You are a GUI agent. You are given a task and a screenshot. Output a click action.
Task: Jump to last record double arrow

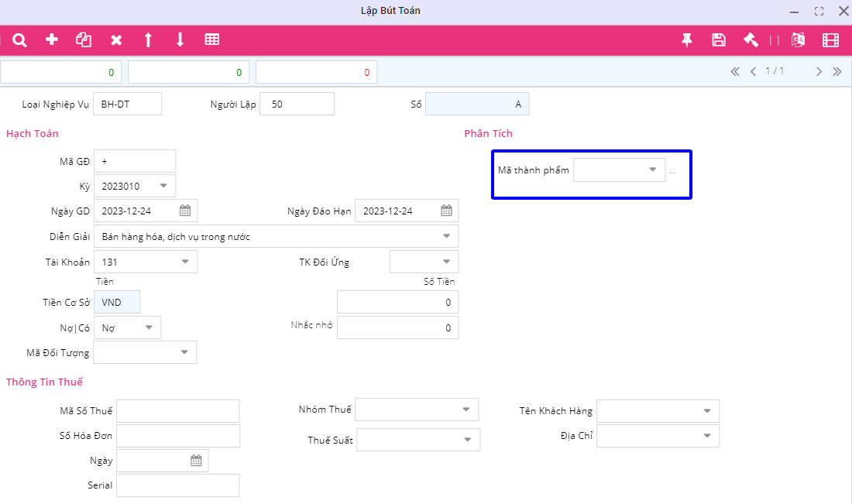837,71
